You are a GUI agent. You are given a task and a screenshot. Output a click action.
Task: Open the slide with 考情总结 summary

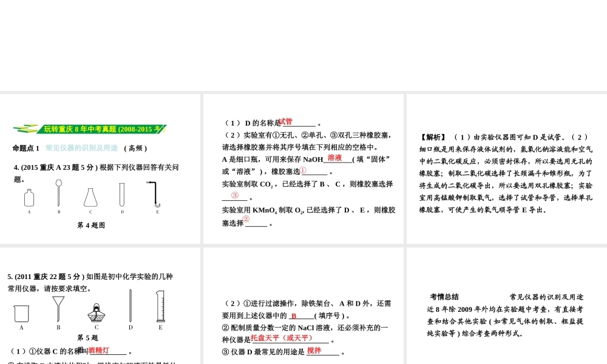pos(507,306)
